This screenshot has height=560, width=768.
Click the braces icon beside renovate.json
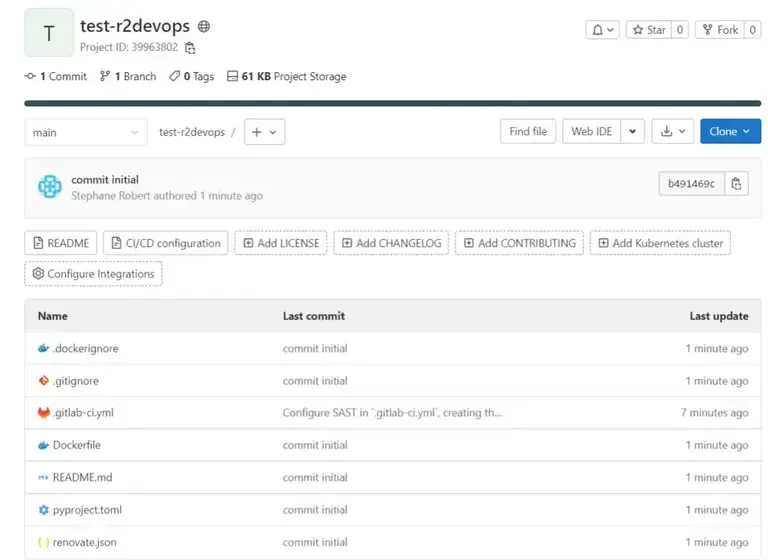click(x=44, y=542)
